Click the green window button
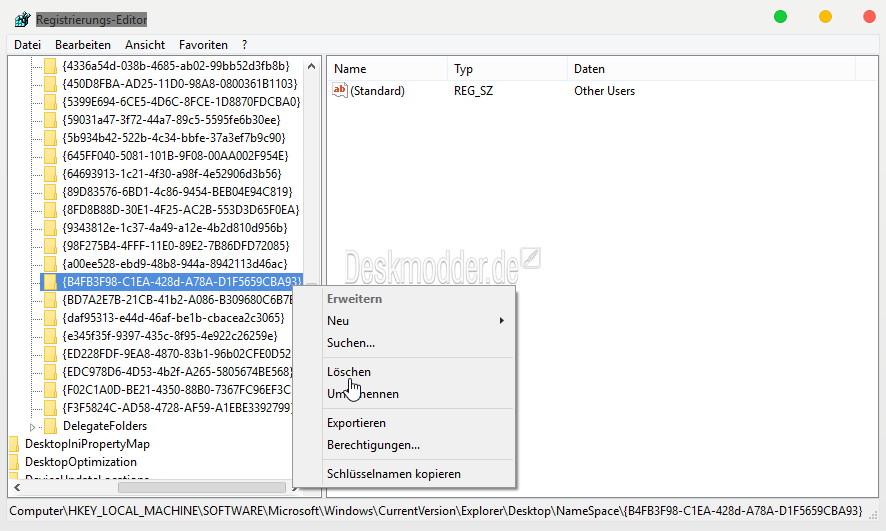Image resolution: width=886 pixels, height=531 pixels. pos(780,17)
